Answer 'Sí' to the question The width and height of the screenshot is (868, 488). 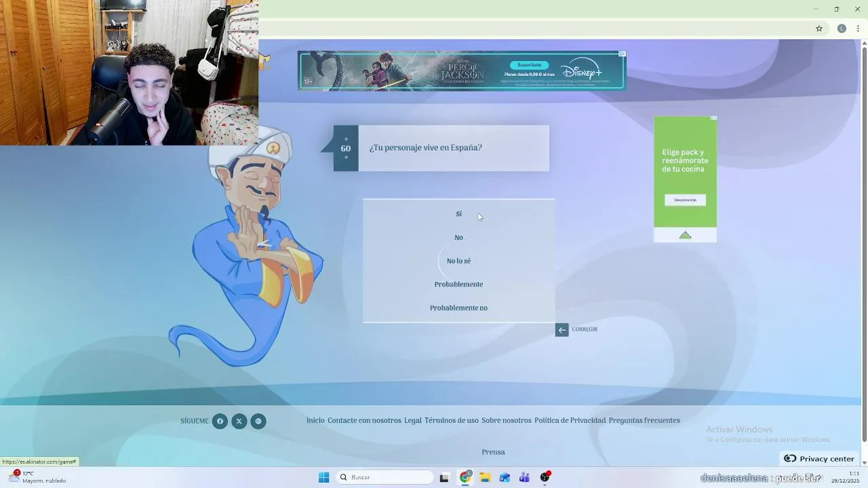(458, 214)
